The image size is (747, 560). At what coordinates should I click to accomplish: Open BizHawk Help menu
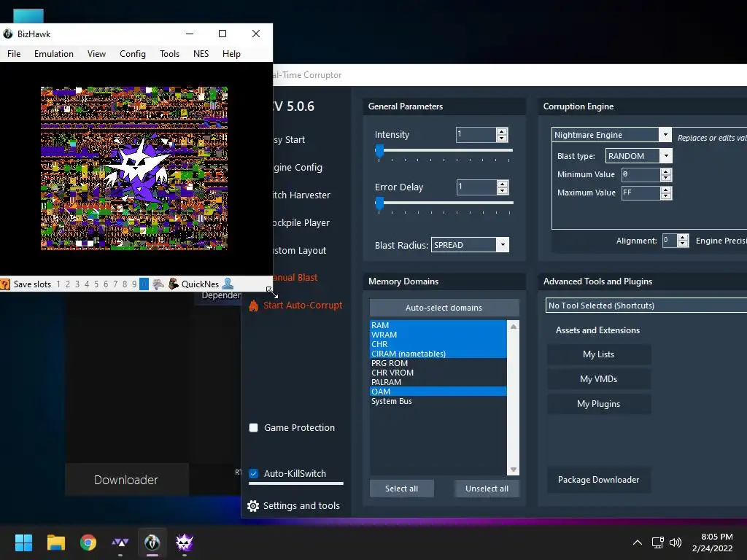[231, 54]
